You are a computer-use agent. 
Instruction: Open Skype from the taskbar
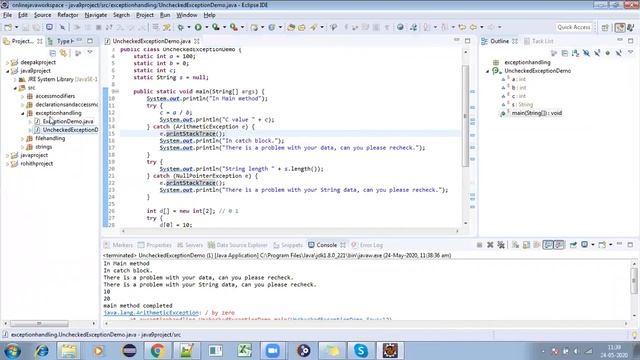coord(361,351)
